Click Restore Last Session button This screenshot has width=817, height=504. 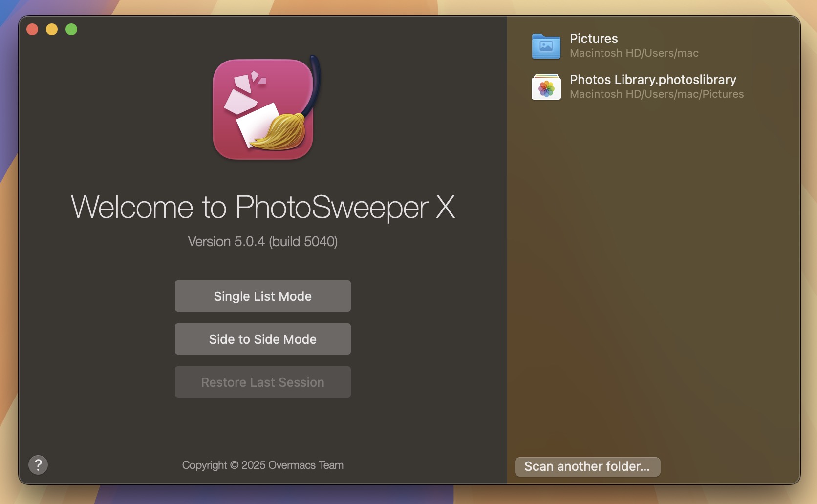(263, 382)
